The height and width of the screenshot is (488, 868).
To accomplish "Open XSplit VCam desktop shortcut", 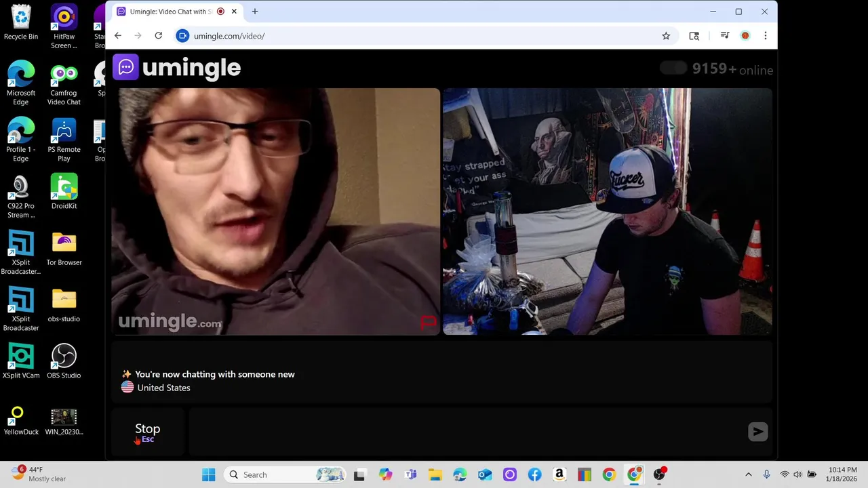I will tap(21, 361).
